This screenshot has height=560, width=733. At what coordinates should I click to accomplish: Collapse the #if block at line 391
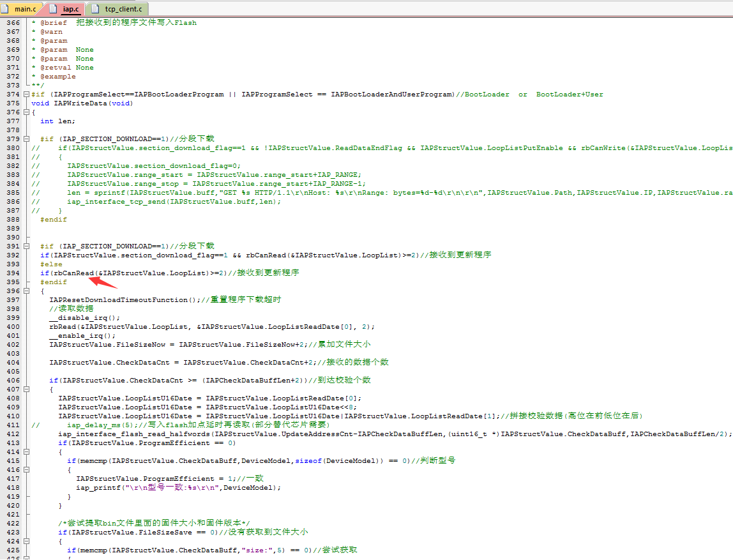tap(27, 246)
